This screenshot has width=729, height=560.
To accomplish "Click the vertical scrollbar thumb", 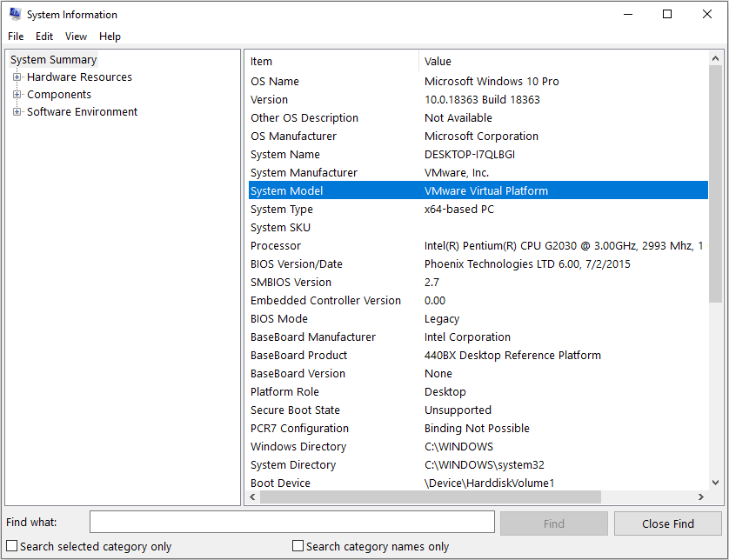I will pyautogui.click(x=715, y=184).
